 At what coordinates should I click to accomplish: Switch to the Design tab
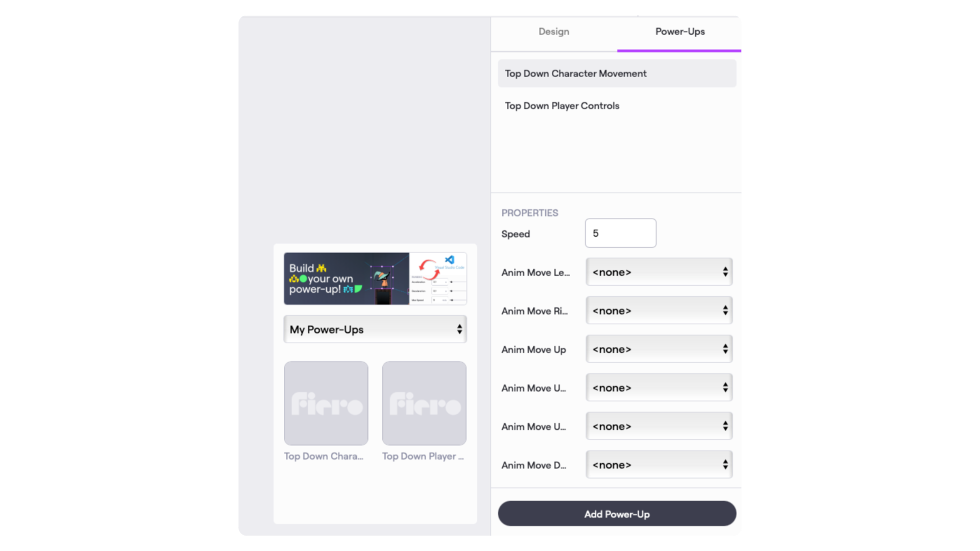553,31
